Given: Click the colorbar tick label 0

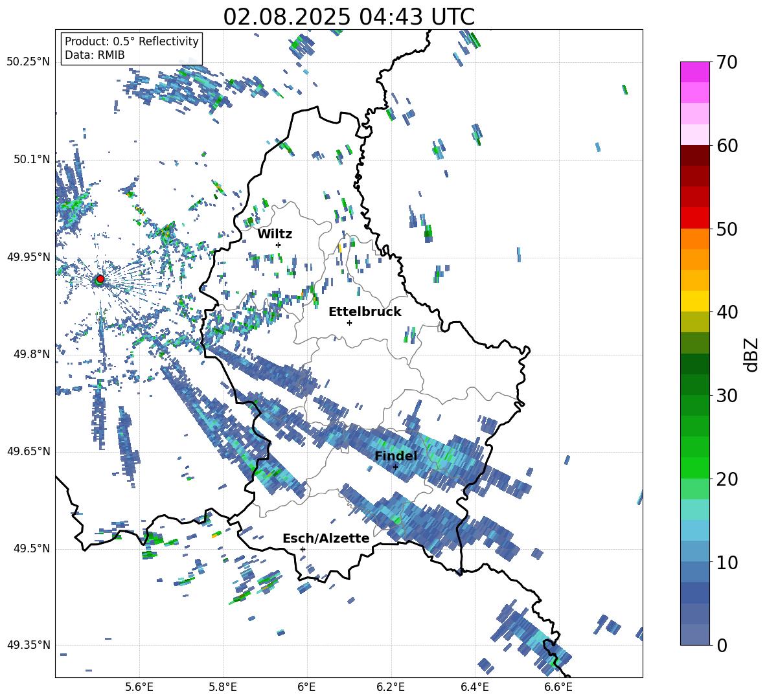Looking at the screenshot, I should pyautogui.click(x=722, y=645).
